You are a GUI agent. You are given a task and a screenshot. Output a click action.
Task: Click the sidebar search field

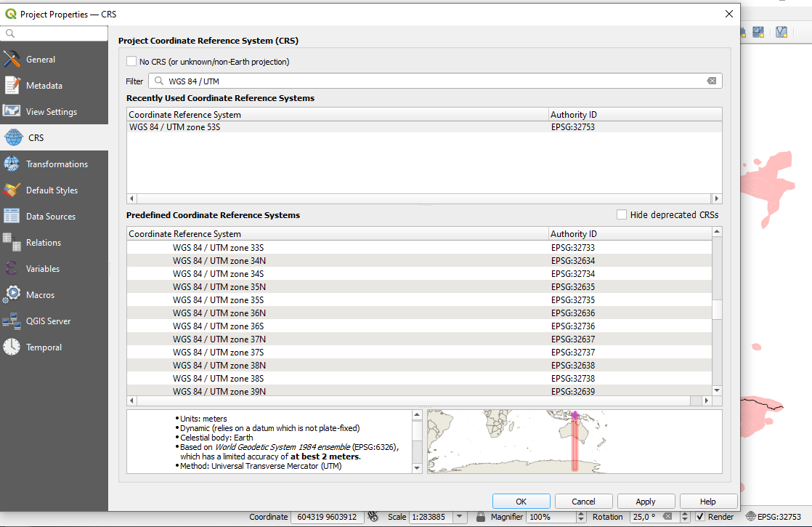pos(54,33)
